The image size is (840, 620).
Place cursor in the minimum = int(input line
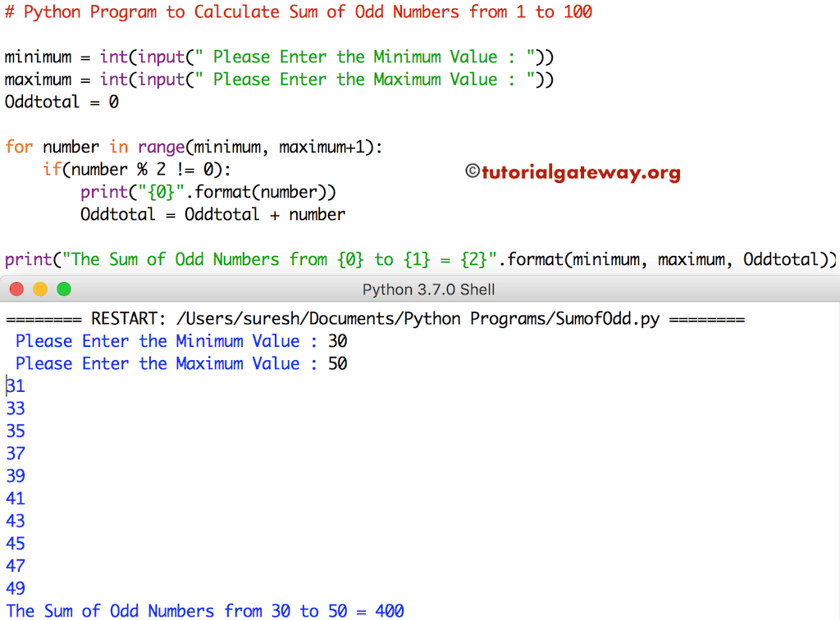tap(279, 57)
